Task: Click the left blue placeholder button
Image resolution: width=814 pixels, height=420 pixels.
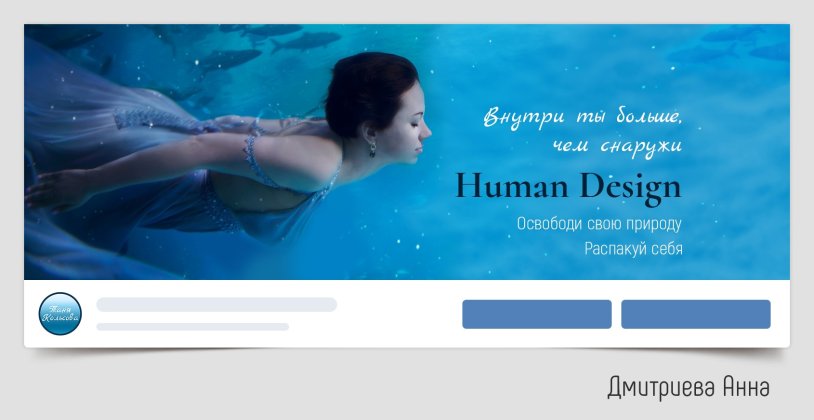Action: pos(537,314)
